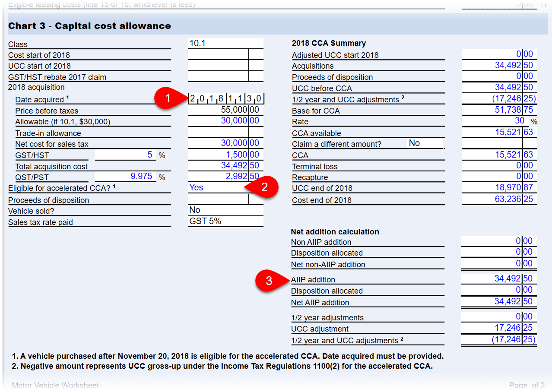Image resolution: width=552 pixels, height=392 pixels.
Task: Click the 2018 acquisition label
Action: pos(36,88)
